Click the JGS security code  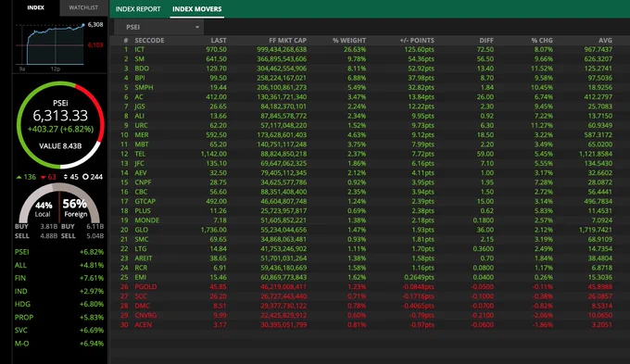coord(140,107)
